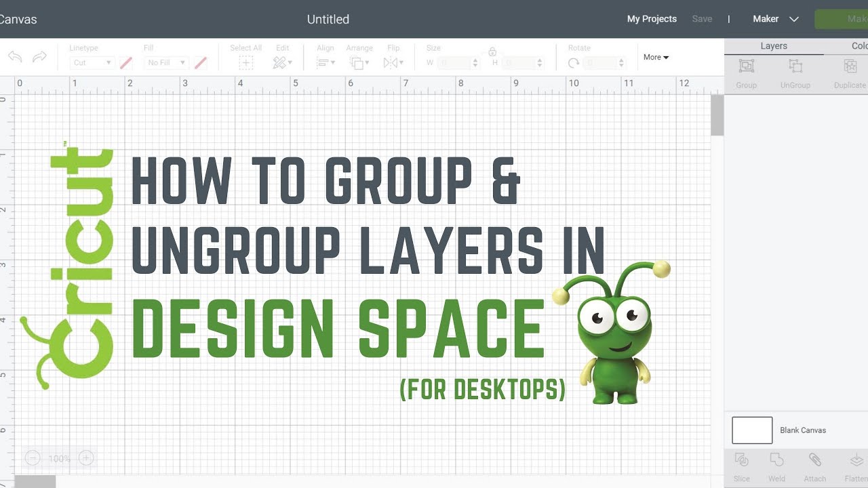This screenshot has height=488, width=868.
Task: Click the green Make It button
Action: 842,19
